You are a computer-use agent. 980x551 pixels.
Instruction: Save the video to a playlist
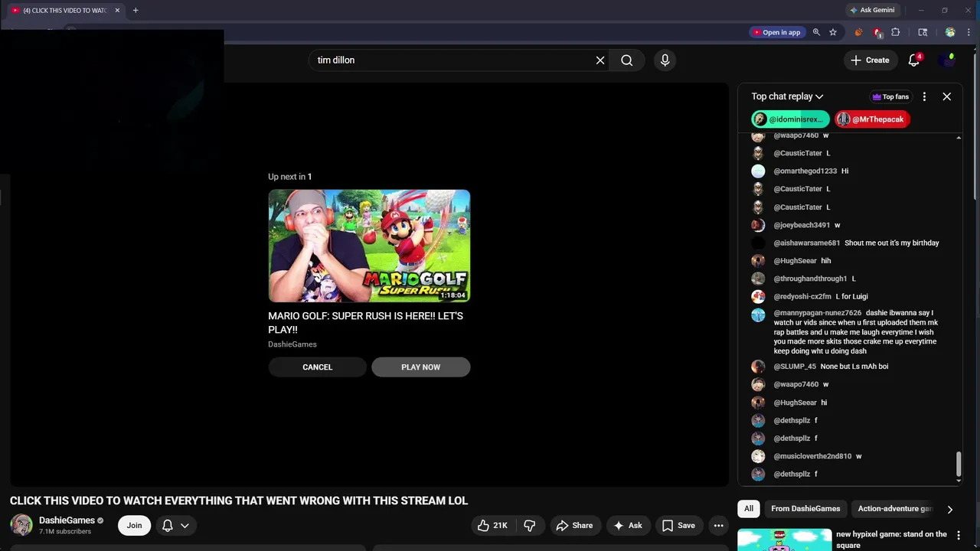tap(678, 526)
